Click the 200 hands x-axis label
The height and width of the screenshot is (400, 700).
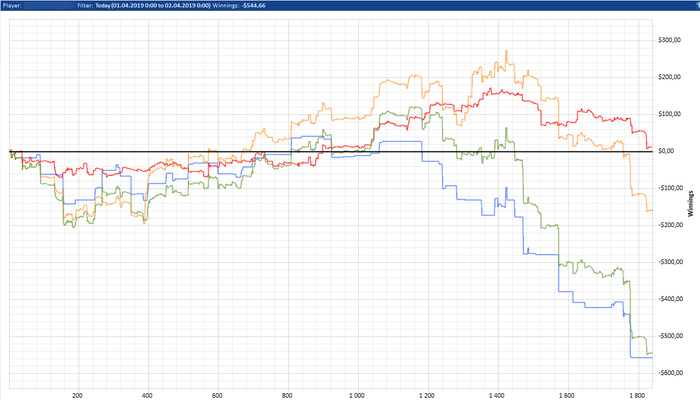tap(77, 396)
